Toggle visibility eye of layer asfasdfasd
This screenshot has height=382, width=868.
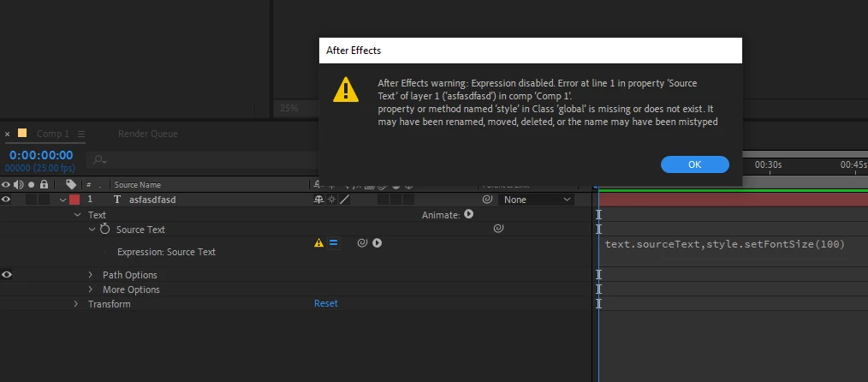tap(6, 200)
